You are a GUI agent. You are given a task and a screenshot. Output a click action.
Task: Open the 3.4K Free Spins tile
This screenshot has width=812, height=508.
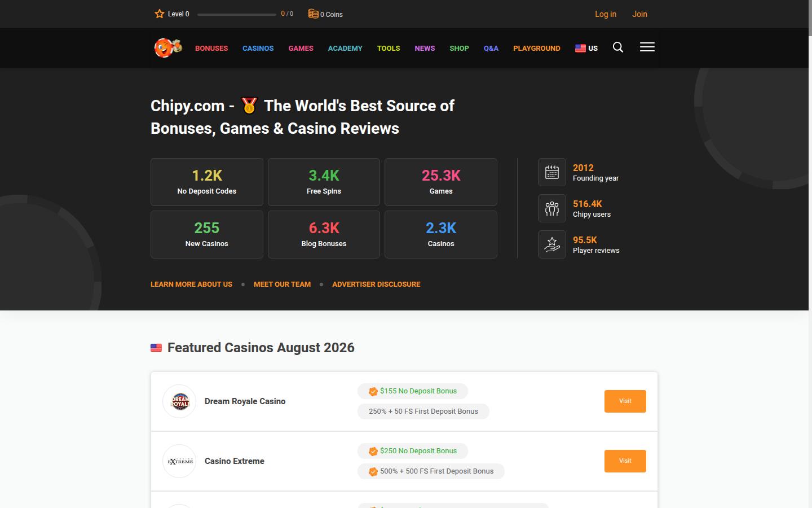324,182
